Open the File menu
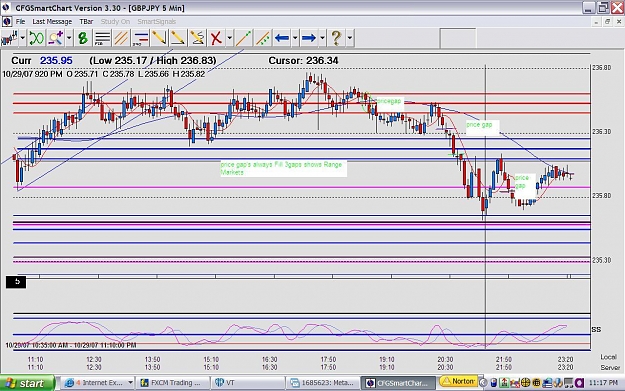625x391 pixels. [x=20, y=22]
